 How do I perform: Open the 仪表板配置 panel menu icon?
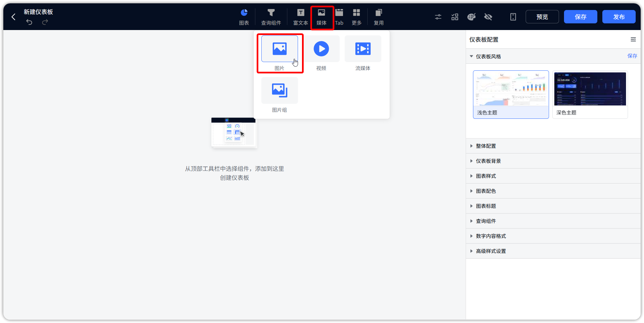coord(633,39)
